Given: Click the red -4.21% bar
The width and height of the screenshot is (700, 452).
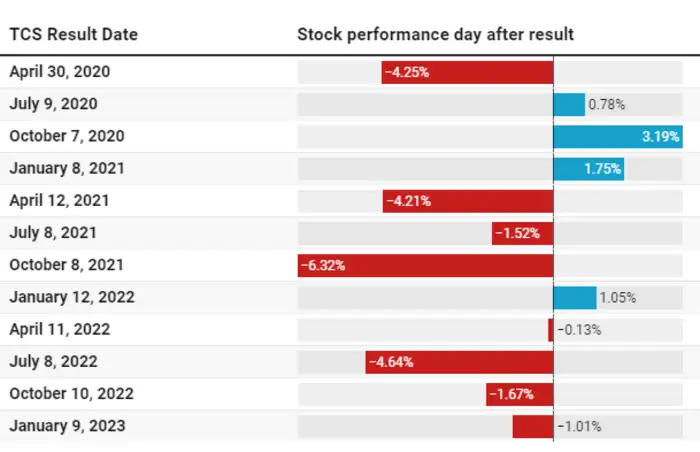Looking at the screenshot, I should [x=468, y=201].
